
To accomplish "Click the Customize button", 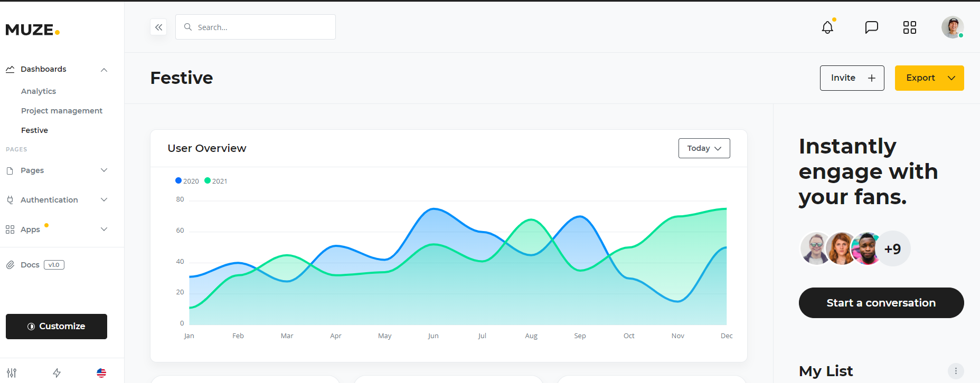I will [56, 327].
